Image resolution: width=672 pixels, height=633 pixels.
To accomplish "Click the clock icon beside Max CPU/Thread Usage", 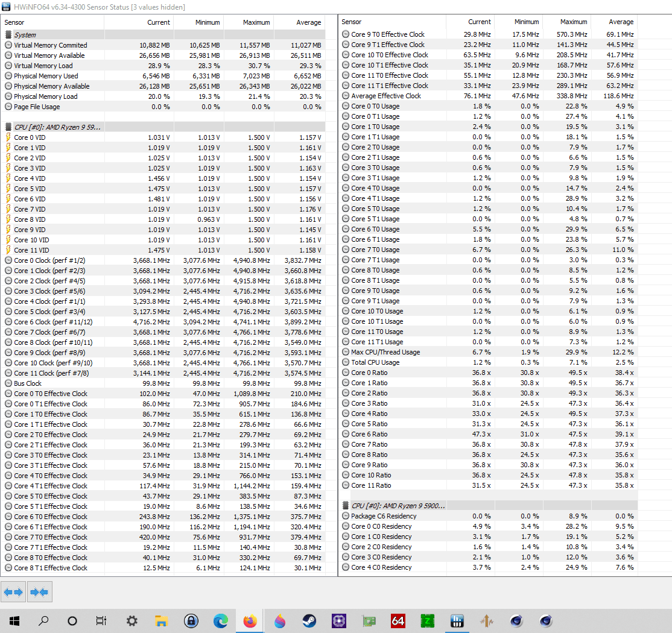I will [346, 352].
